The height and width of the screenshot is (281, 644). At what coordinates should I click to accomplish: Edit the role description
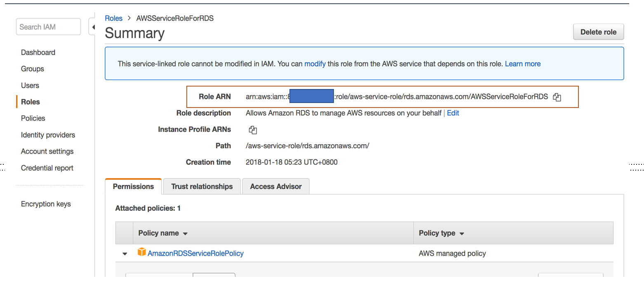coord(453,113)
